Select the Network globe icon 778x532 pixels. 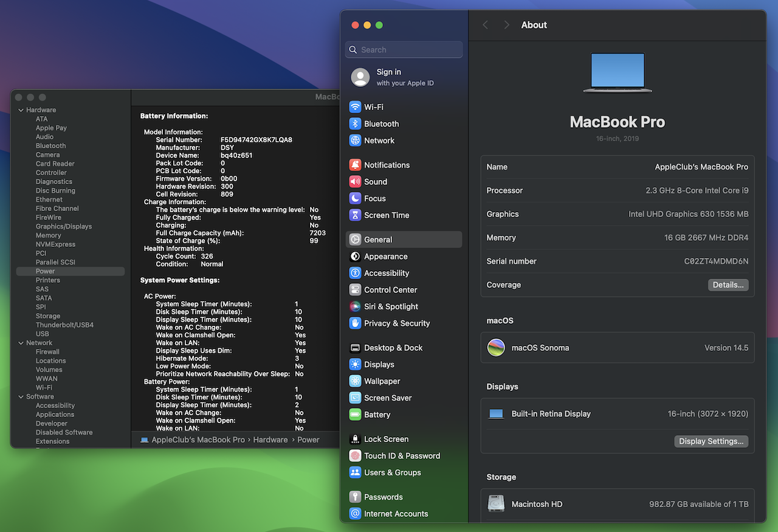pos(356,140)
